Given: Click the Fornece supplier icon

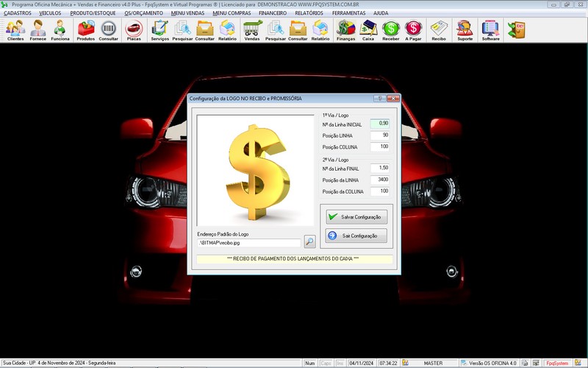Looking at the screenshot, I should click(38, 29).
